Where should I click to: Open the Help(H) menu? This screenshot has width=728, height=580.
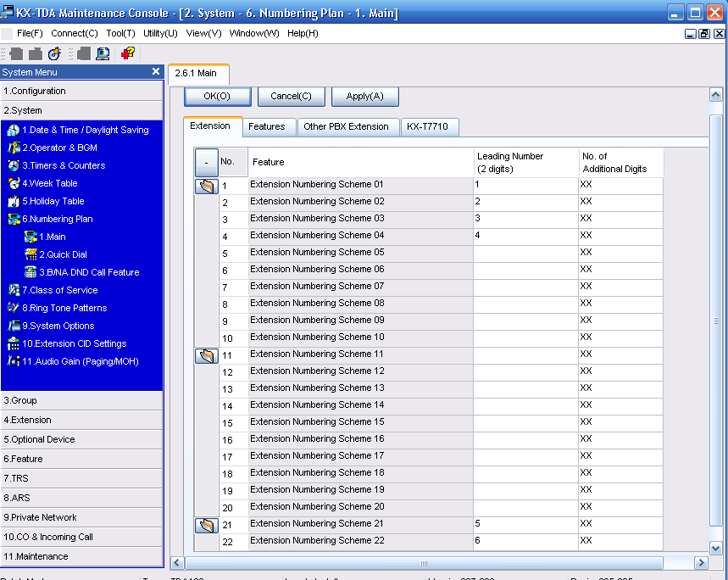(303, 33)
